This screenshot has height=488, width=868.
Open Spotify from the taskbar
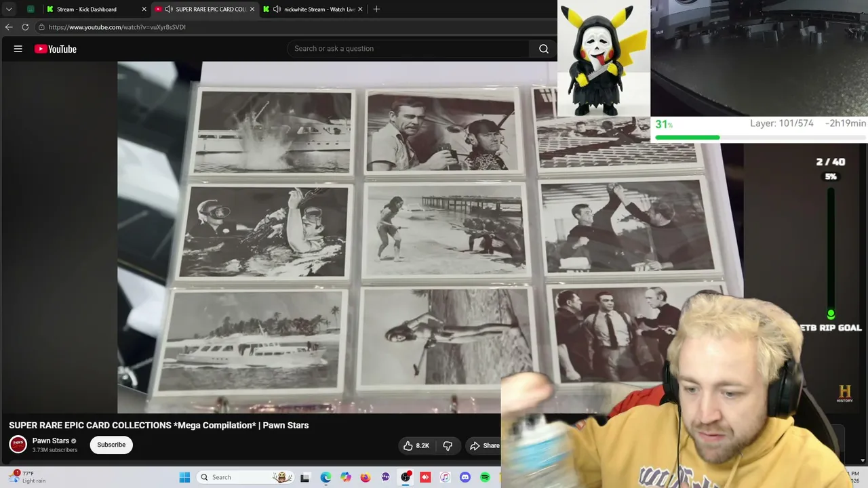[485, 477]
